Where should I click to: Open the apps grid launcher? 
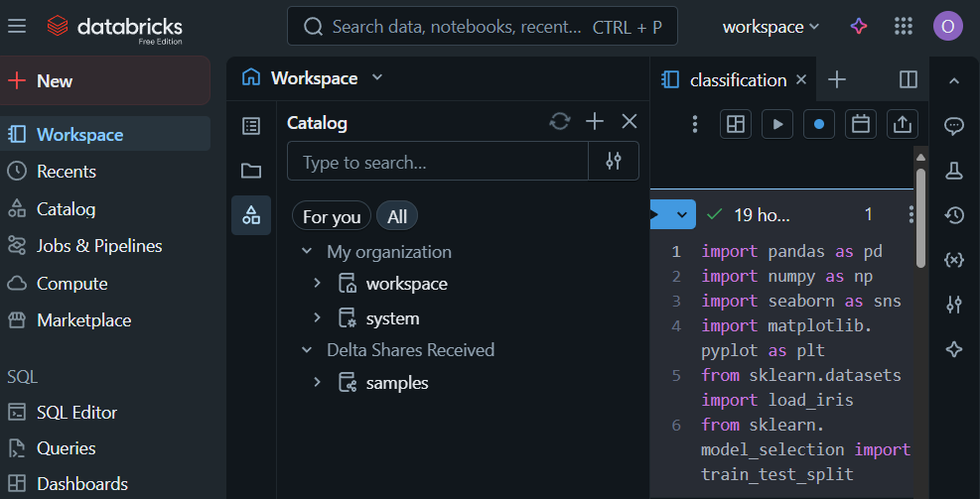tap(904, 26)
